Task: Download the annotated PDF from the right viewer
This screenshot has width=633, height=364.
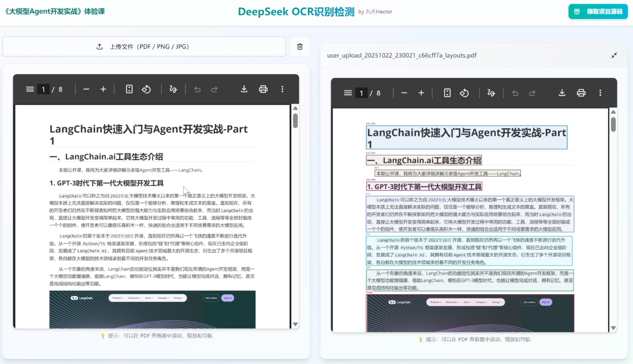Action: pyautogui.click(x=562, y=93)
